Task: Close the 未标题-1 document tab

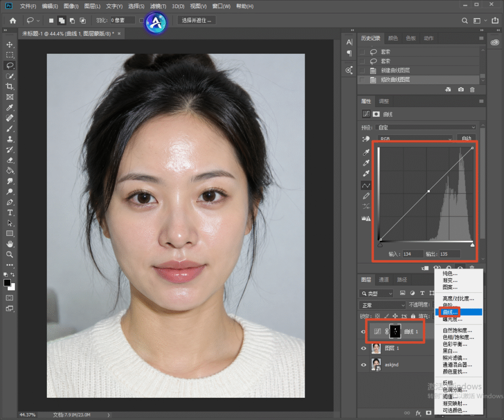Action: click(119, 33)
